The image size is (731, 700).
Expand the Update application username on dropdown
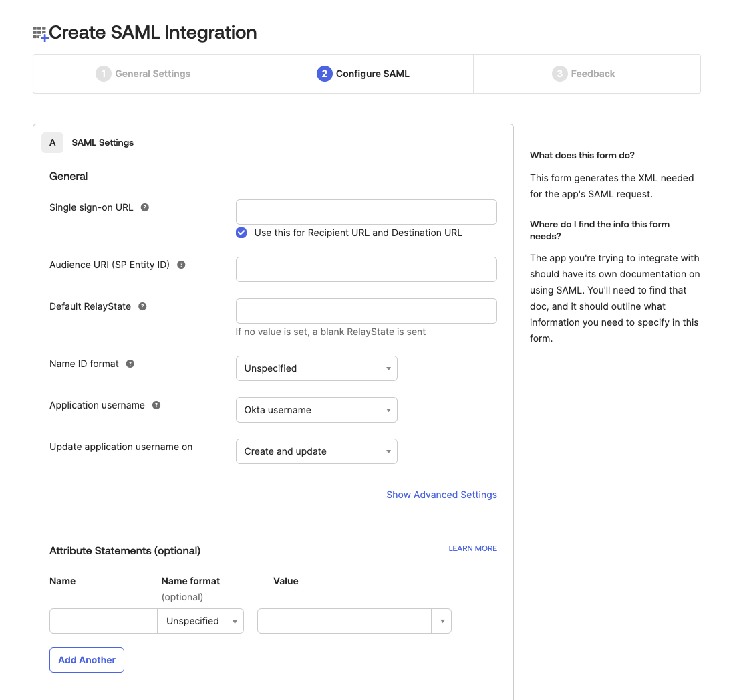(316, 451)
